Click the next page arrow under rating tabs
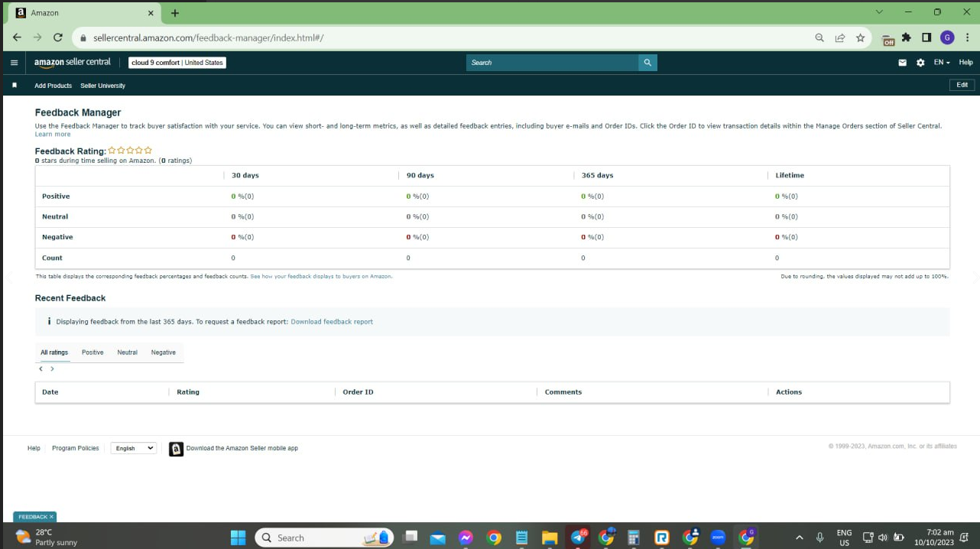This screenshot has height=549, width=980. [52, 369]
